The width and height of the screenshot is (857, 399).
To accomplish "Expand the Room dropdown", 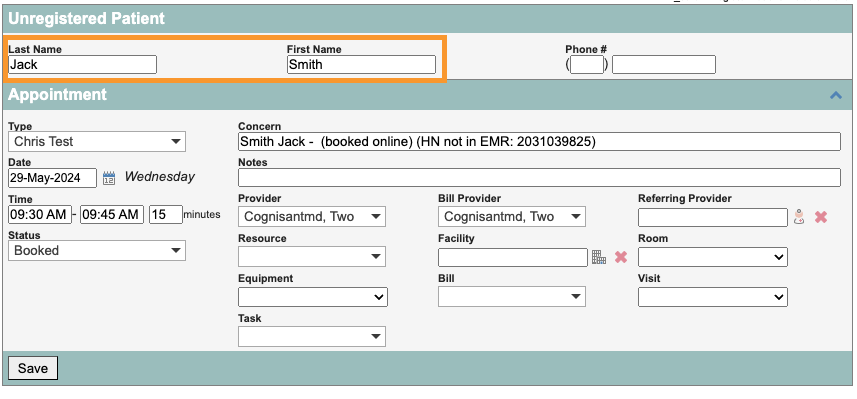I will [x=713, y=256].
